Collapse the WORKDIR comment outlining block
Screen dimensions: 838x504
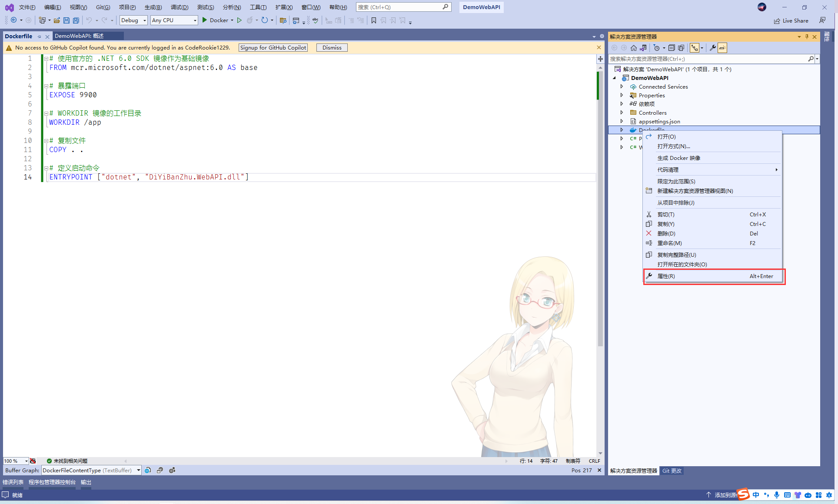click(46, 113)
